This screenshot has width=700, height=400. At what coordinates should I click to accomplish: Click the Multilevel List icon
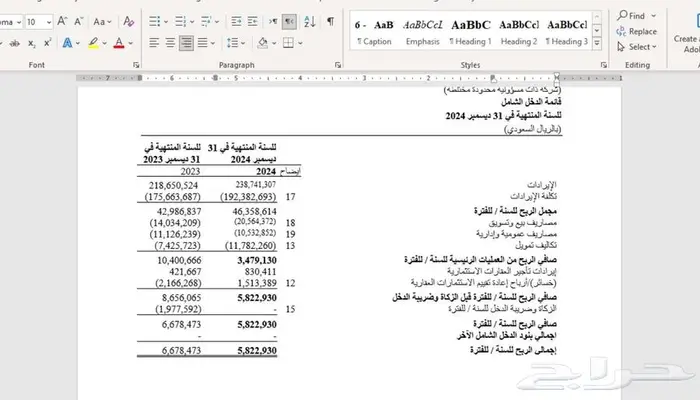[x=206, y=21]
